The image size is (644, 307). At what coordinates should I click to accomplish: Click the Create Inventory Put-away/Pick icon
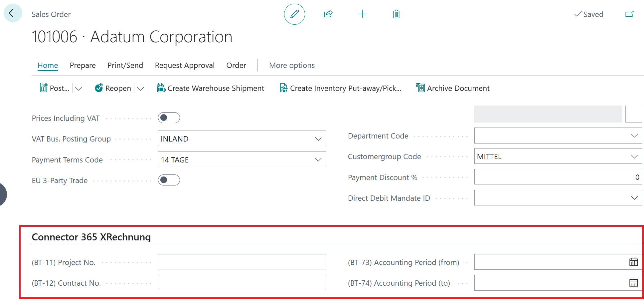[284, 88]
